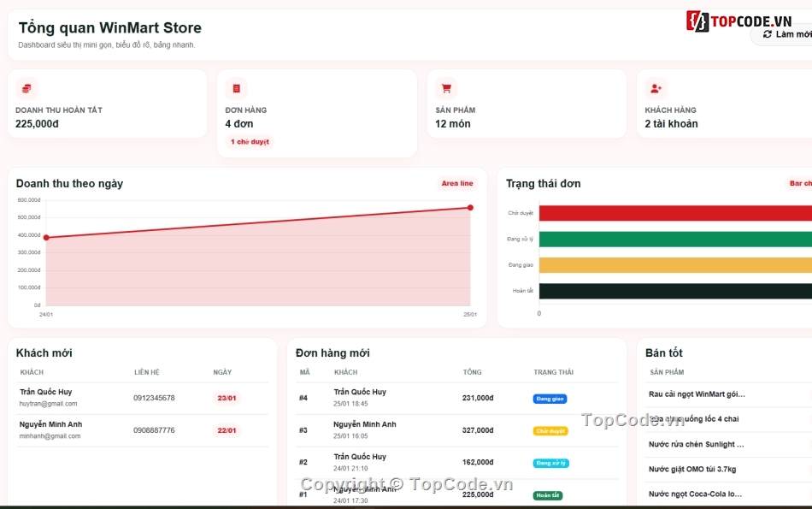Click NGÀY column header
This screenshot has width=812, height=509.
pos(223,372)
